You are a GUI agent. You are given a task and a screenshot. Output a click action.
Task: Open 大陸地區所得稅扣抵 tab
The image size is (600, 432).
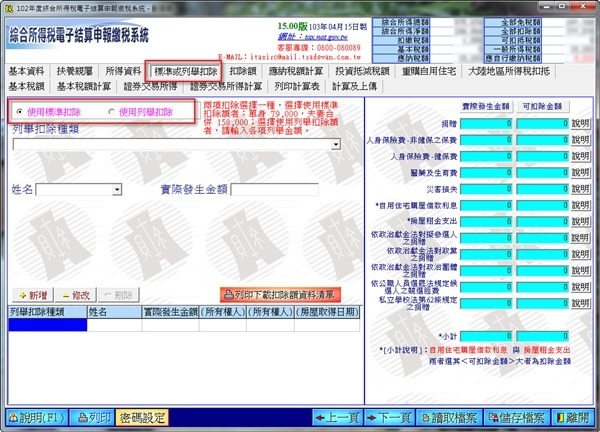[x=509, y=71]
